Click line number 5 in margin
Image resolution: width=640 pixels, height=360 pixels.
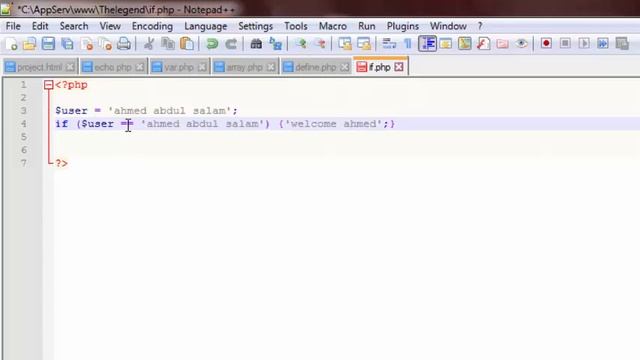click(x=24, y=137)
